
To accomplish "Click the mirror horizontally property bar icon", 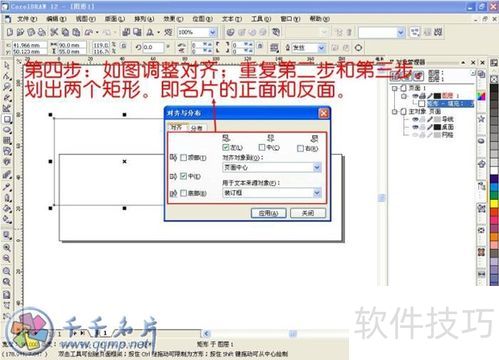I will (x=182, y=45).
